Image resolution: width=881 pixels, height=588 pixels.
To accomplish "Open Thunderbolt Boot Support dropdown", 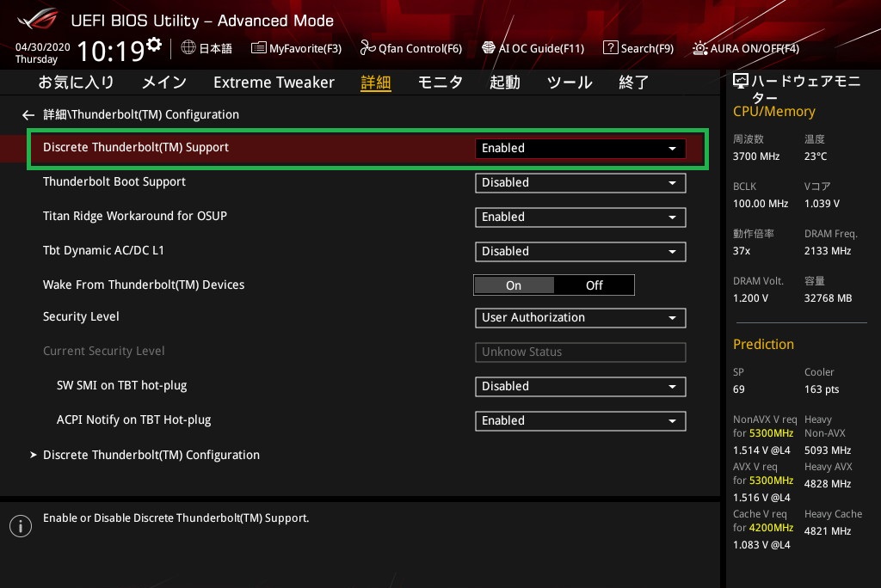I will coord(580,182).
